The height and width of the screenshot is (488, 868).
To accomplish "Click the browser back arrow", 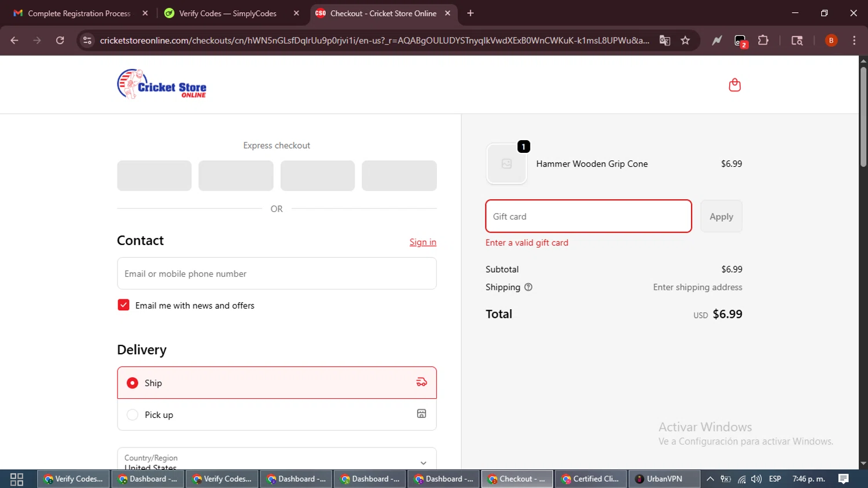I will [x=14, y=41].
